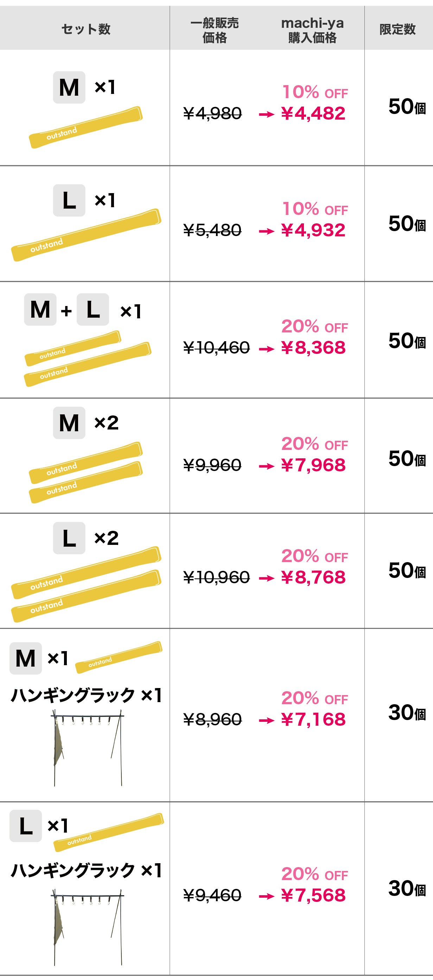433x980 pixels.
Task: Click the struck-through ¥10,960 price
Action: (x=216, y=578)
